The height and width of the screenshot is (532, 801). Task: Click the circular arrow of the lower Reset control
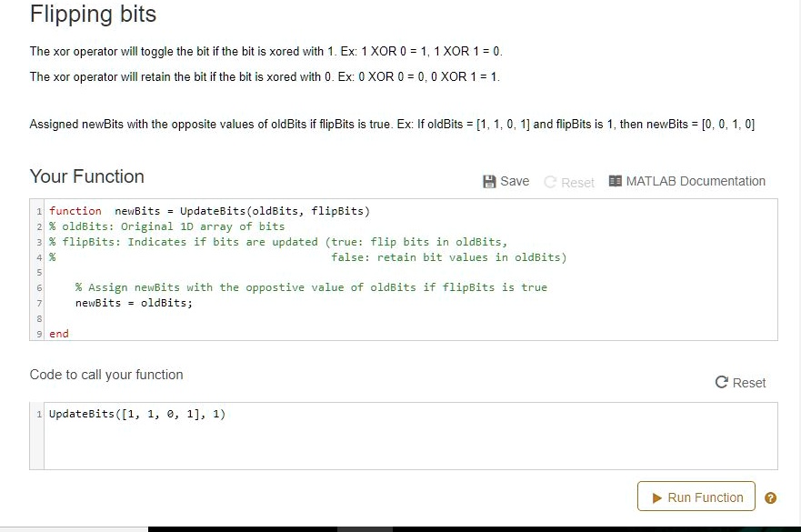pyautogui.click(x=721, y=383)
